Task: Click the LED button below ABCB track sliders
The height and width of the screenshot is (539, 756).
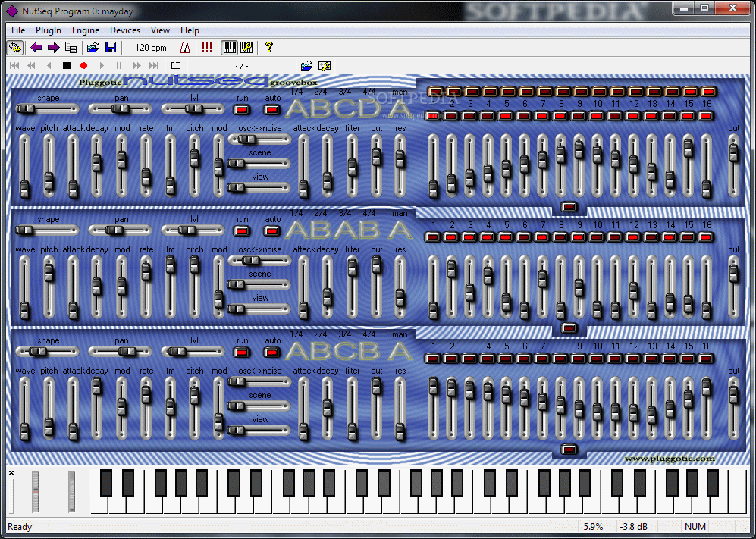Action: point(569,450)
